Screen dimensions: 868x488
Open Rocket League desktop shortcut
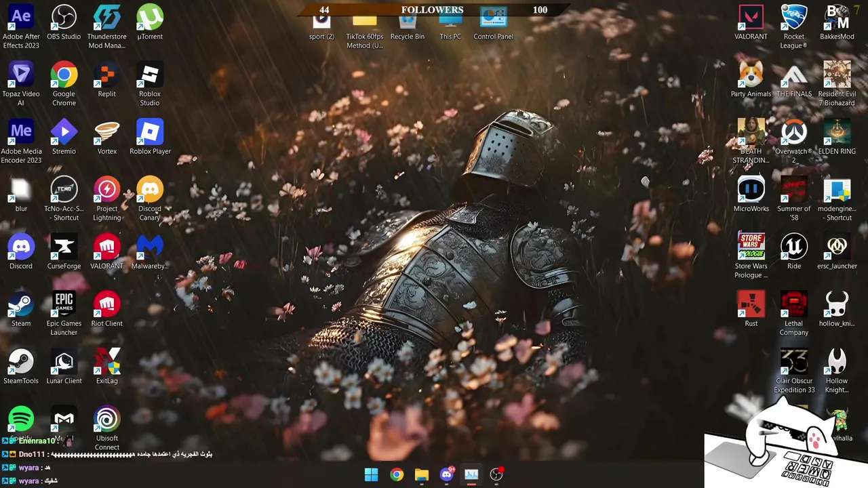pos(794,26)
